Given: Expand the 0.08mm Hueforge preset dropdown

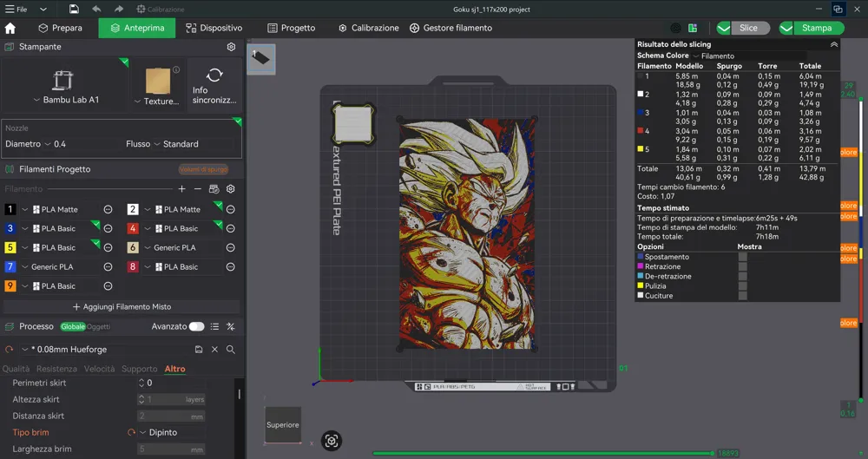Looking at the screenshot, I should (x=25, y=350).
